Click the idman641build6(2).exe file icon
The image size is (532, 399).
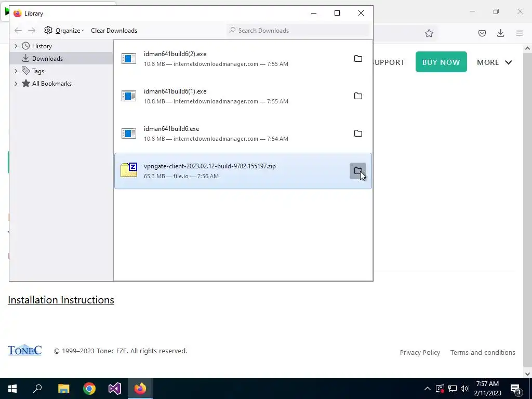pos(129,59)
